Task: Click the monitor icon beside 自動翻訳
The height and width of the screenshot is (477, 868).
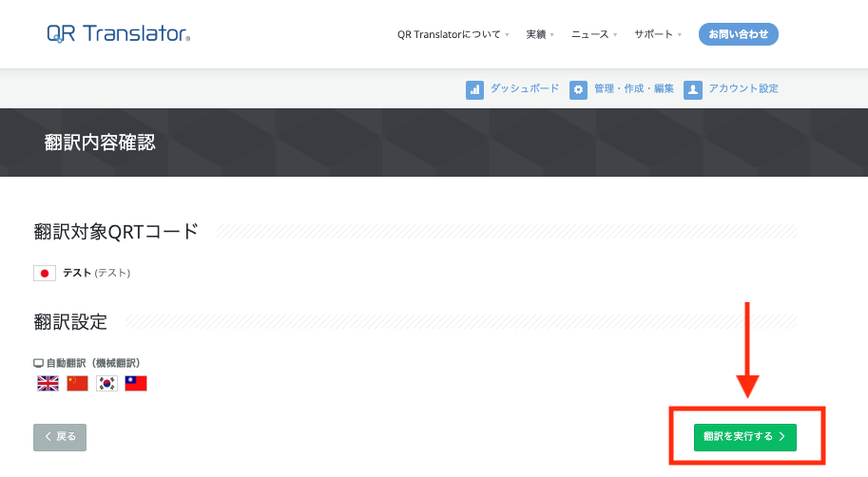Action: point(38,364)
